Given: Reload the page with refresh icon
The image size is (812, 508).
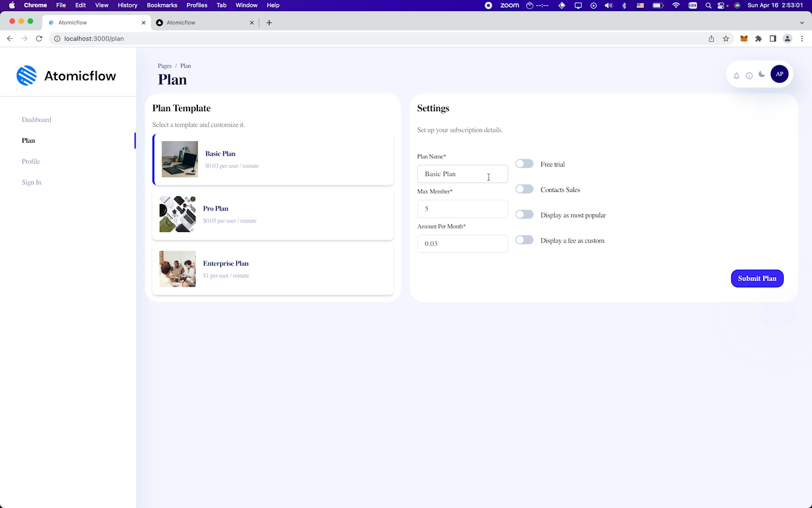Looking at the screenshot, I should pos(39,38).
